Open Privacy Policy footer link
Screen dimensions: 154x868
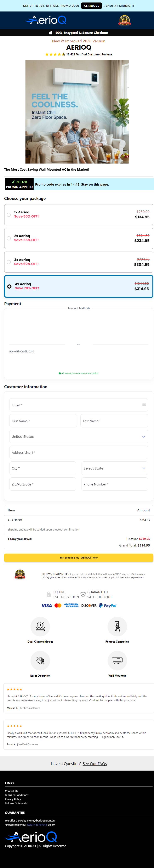coord(13,799)
